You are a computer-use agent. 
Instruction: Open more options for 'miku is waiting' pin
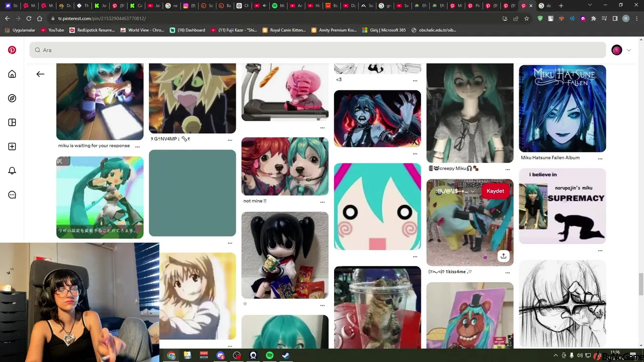click(x=137, y=146)
